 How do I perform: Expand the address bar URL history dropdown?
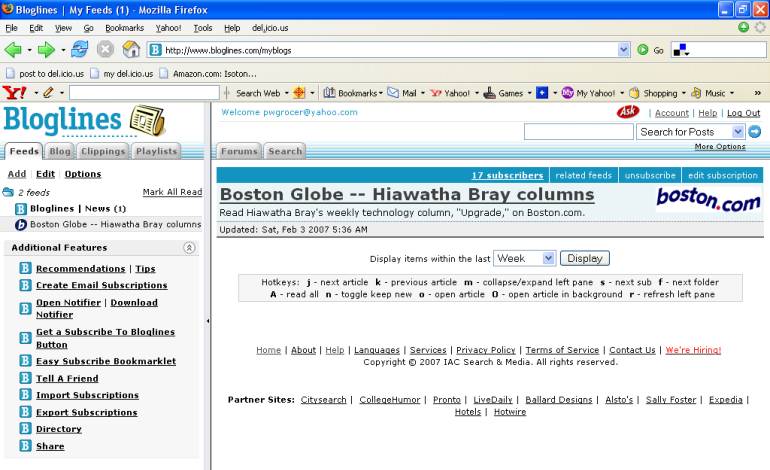click(623, 50)
